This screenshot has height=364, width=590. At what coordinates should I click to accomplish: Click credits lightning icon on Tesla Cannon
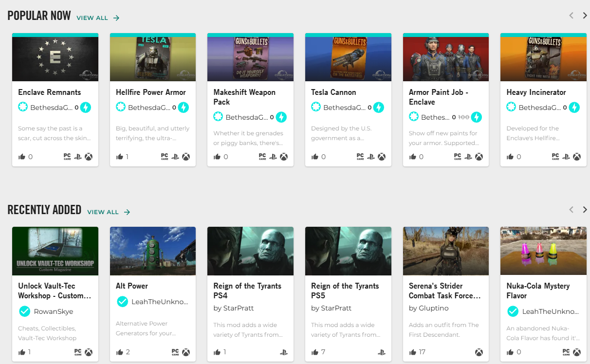coord(379,107)
